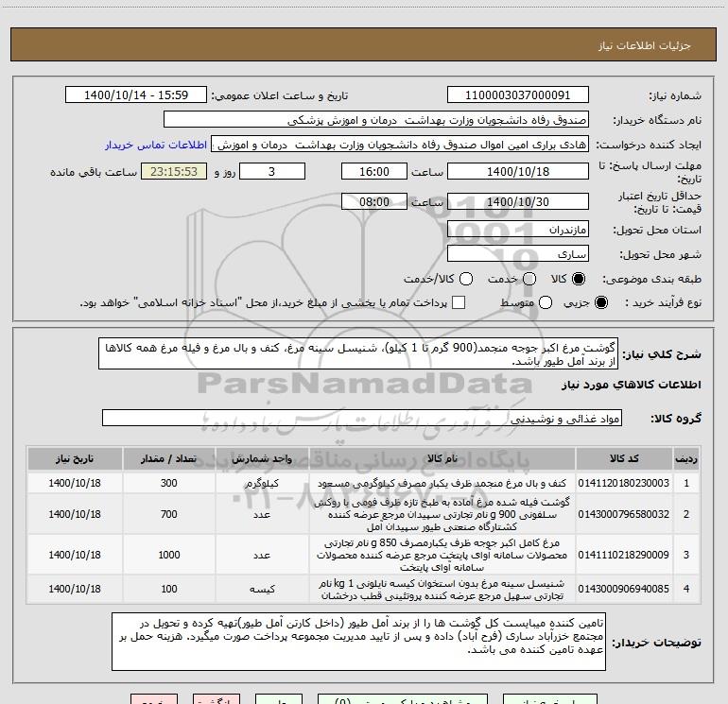Click the نام کالا column header
This screenshot has width=728, height=704.
click(442, 459)
